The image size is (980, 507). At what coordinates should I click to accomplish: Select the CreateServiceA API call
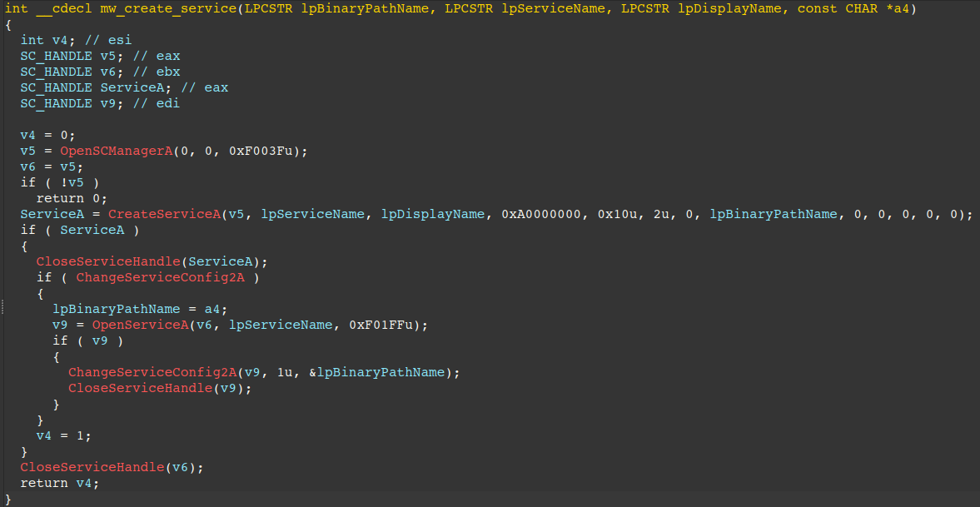164,214
